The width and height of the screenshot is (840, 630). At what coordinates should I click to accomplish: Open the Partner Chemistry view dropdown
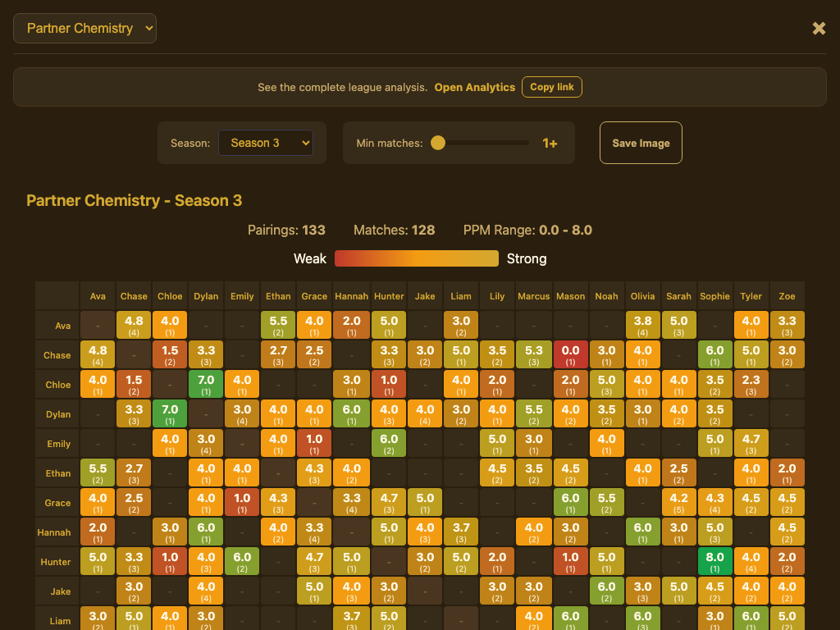coord(84,29)
